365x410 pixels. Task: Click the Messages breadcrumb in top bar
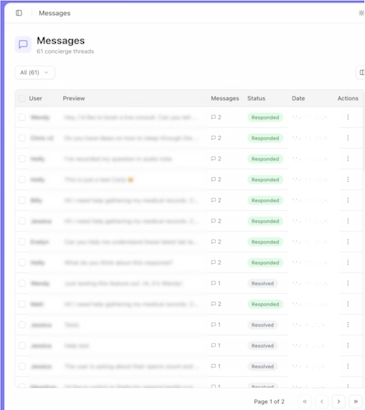click(x=54, y=13)
